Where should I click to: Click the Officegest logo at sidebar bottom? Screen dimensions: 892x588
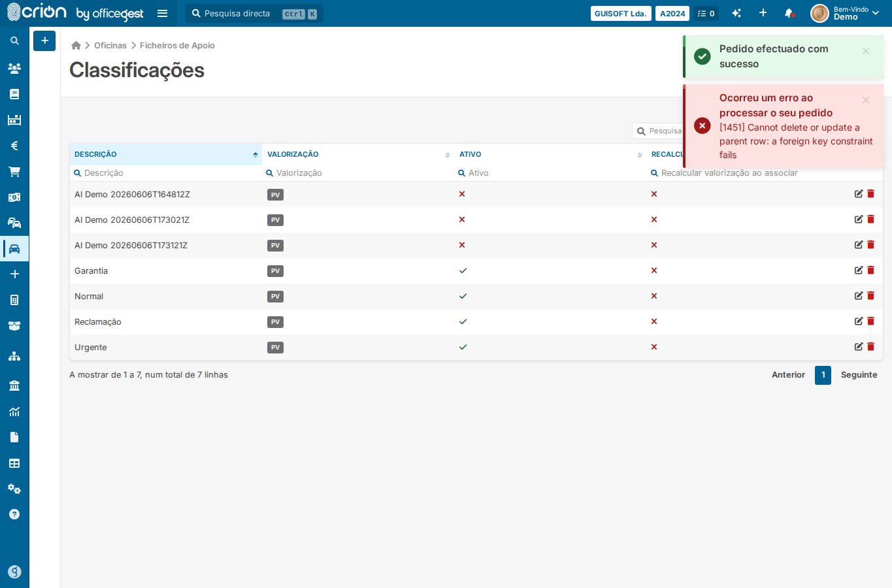pyautogui.click(x=14, y=572)
